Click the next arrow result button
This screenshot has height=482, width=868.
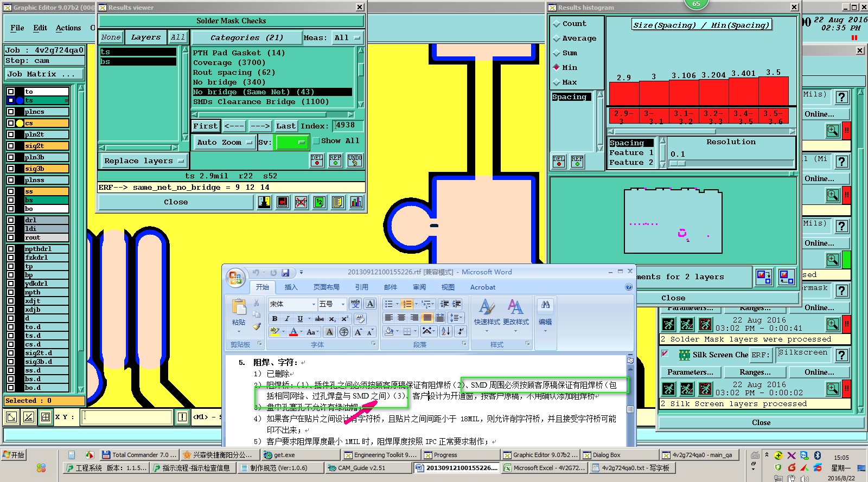(260, 126)
